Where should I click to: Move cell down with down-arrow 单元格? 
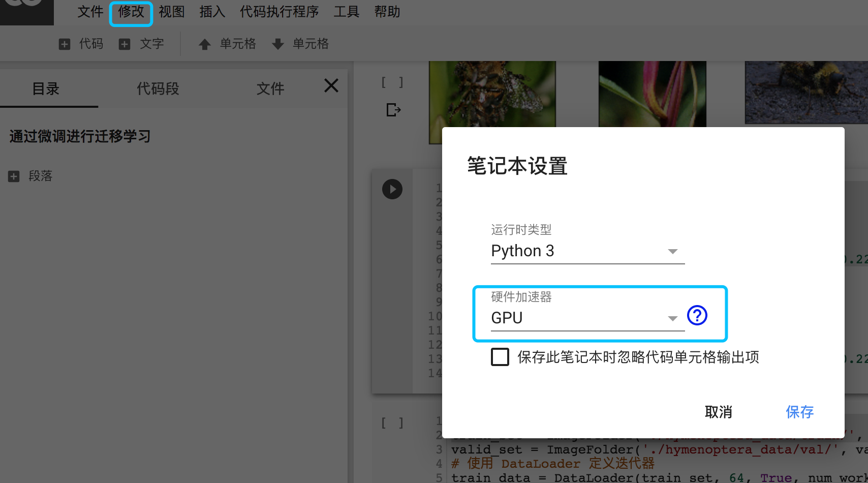(x=278, y=44)
